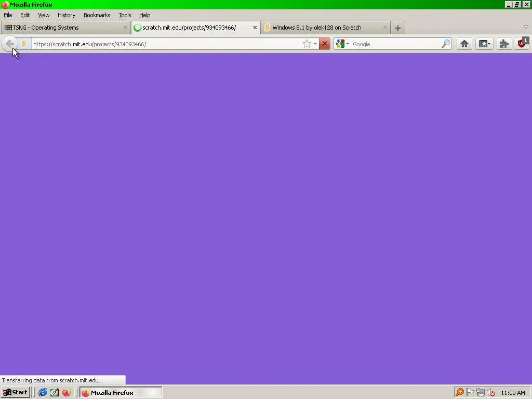Click the muted volume tray icon

(x=490, y=393)
